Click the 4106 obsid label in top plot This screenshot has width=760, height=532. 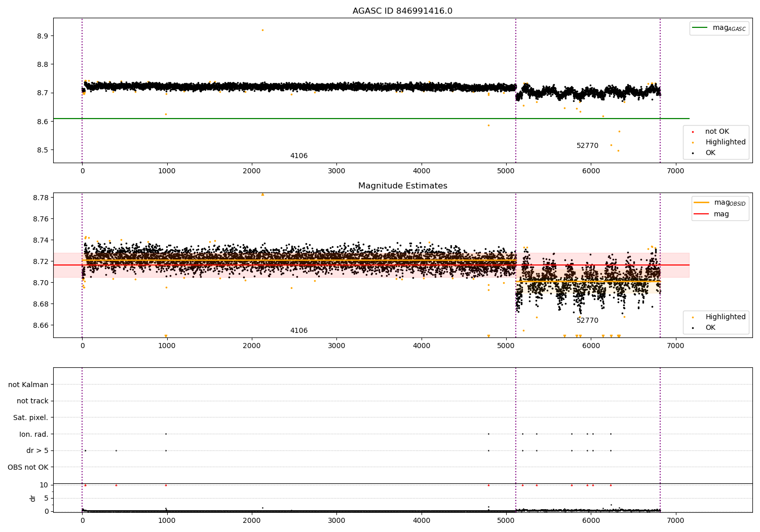[299, 156]
